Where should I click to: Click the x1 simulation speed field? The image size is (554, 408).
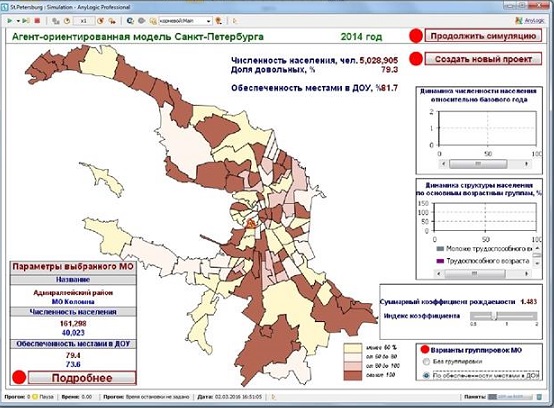click(x=84, y=21)
